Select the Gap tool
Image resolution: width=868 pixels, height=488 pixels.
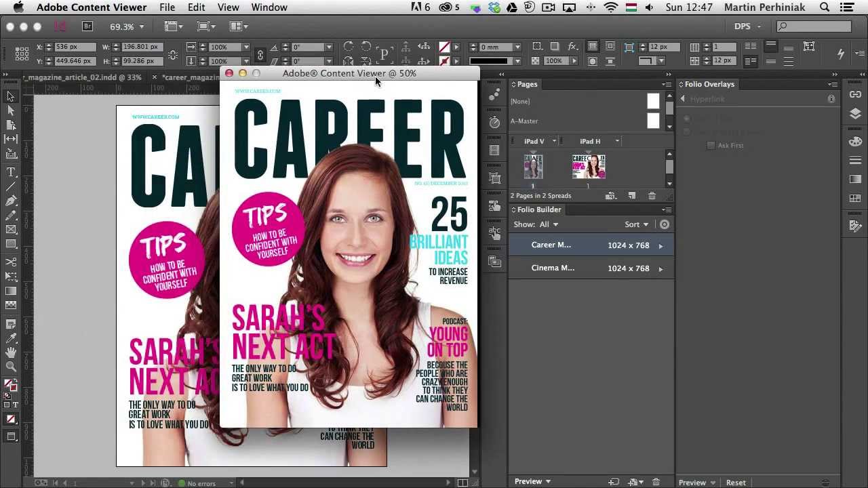11,139
